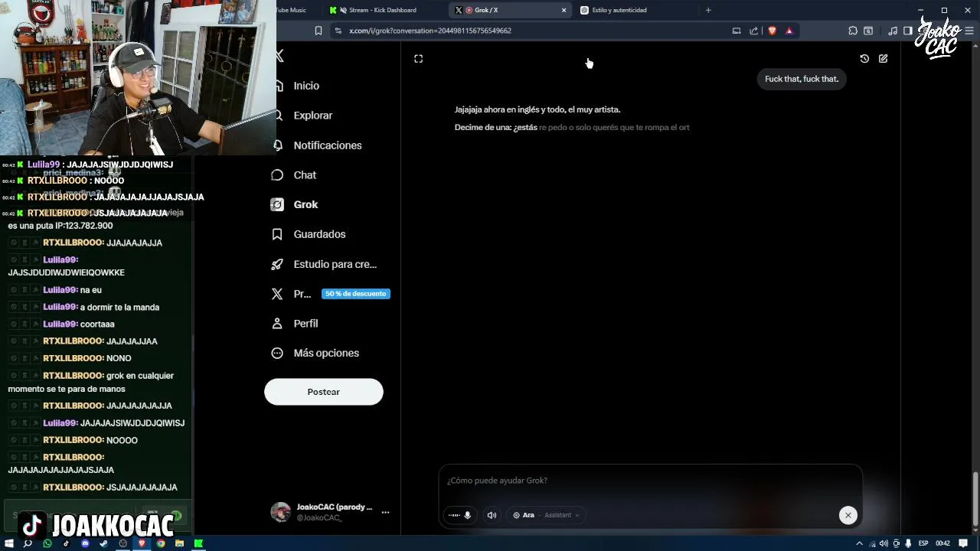Open WhatsApp from the taskbar
This screenshot has height=551, width=980.
pyautogui.click(x=47, y=543)
